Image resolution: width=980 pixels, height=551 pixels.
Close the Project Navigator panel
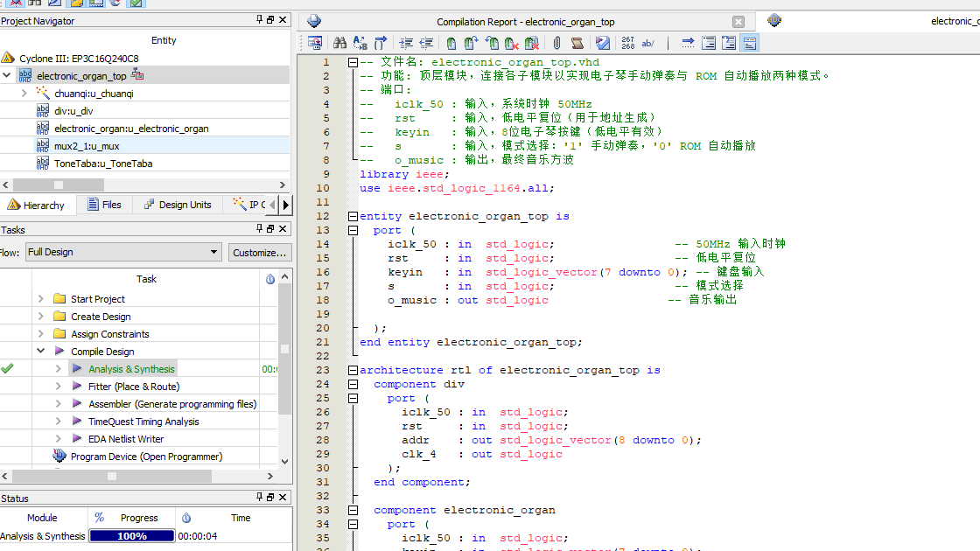click(283, 20)
